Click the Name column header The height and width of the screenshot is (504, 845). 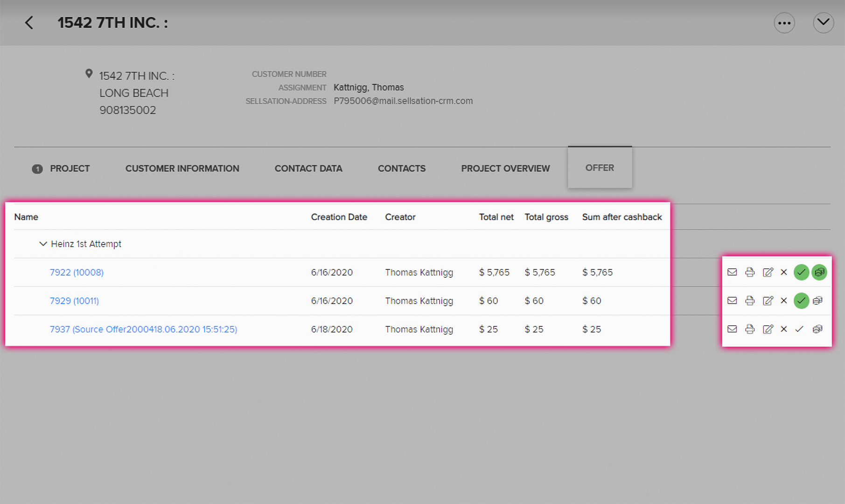pos(26,217)
